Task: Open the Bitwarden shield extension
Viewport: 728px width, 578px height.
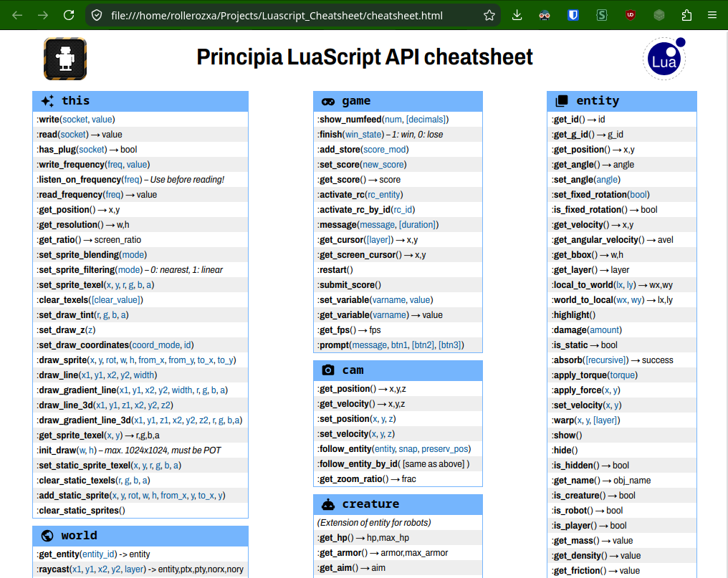Action: [x=573, y=15]
